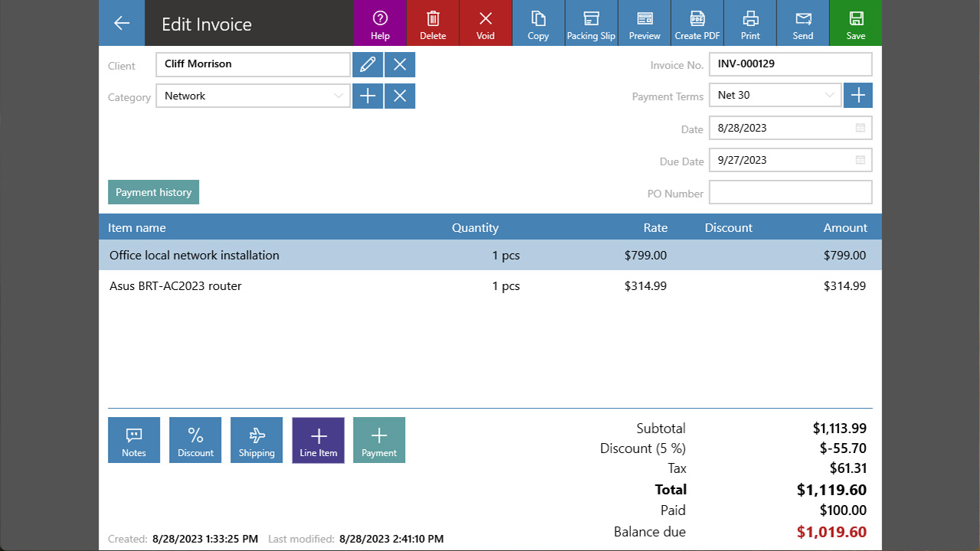Click Create PDF in toolbar
Image resolution: width=980 pixels, height=551 pixels.
coord(697,23)
